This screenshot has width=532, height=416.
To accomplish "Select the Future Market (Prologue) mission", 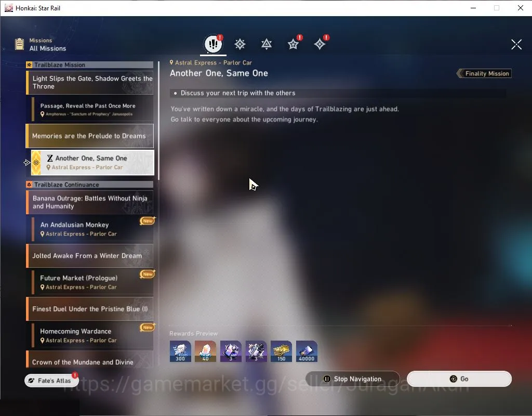I will point(92,282).
